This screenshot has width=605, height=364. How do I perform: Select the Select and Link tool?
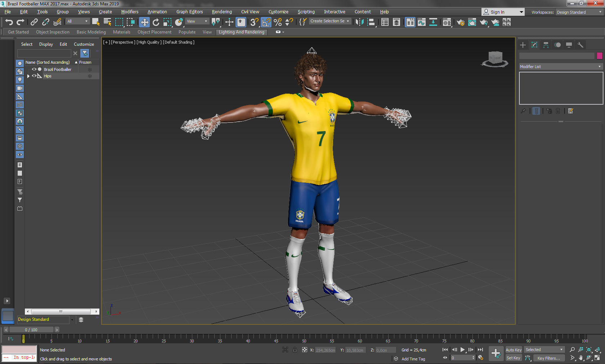pos(34,22)
